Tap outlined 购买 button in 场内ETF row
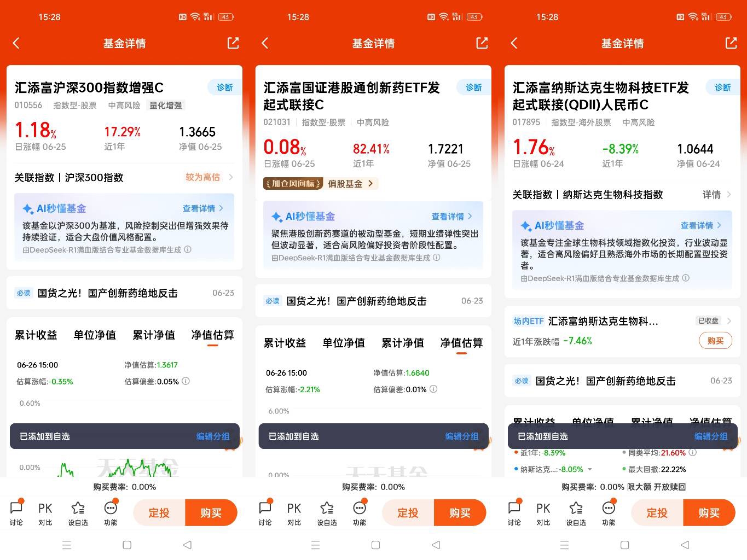The image size is (747, 560). click(x=716, y=341)
